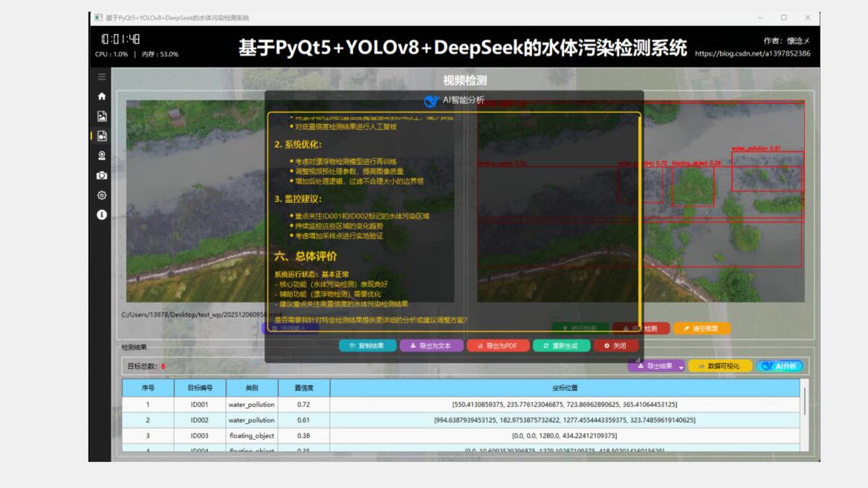Select confidence cell 0.72

click(x=304, y=405)
